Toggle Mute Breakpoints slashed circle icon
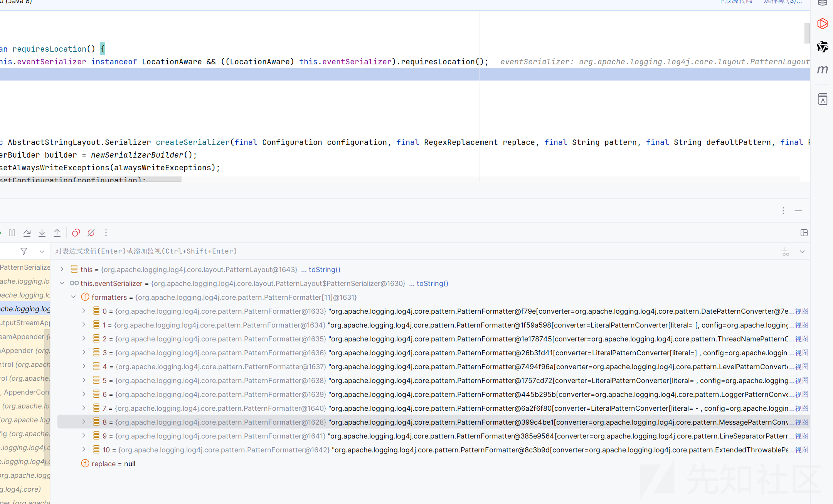 pyautogui.click(x=91, y=233)
